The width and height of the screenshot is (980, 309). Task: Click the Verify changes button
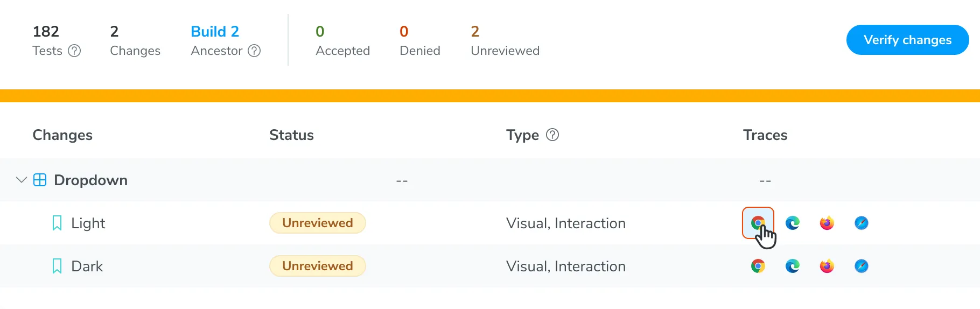click(x=907, y=40)
